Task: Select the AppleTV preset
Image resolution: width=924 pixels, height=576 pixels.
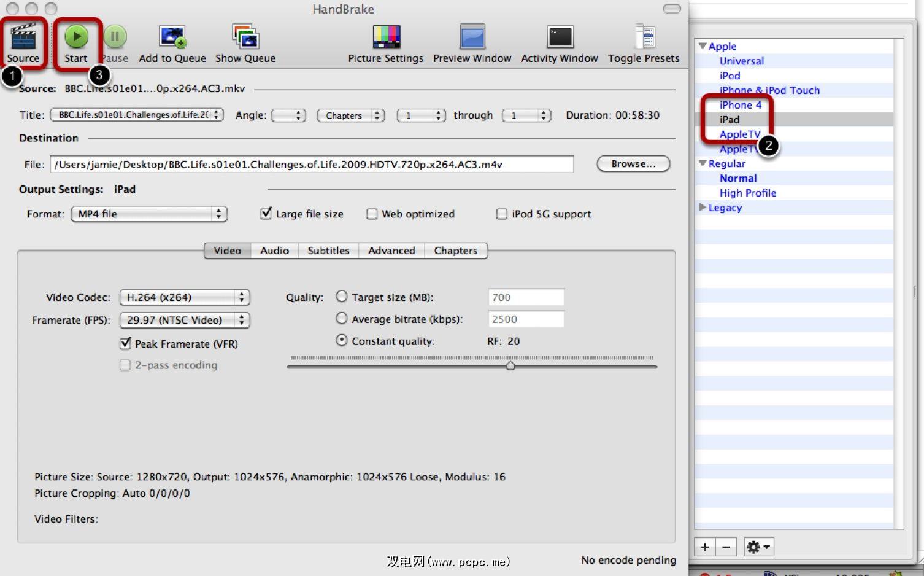Action: coord(740,134)
